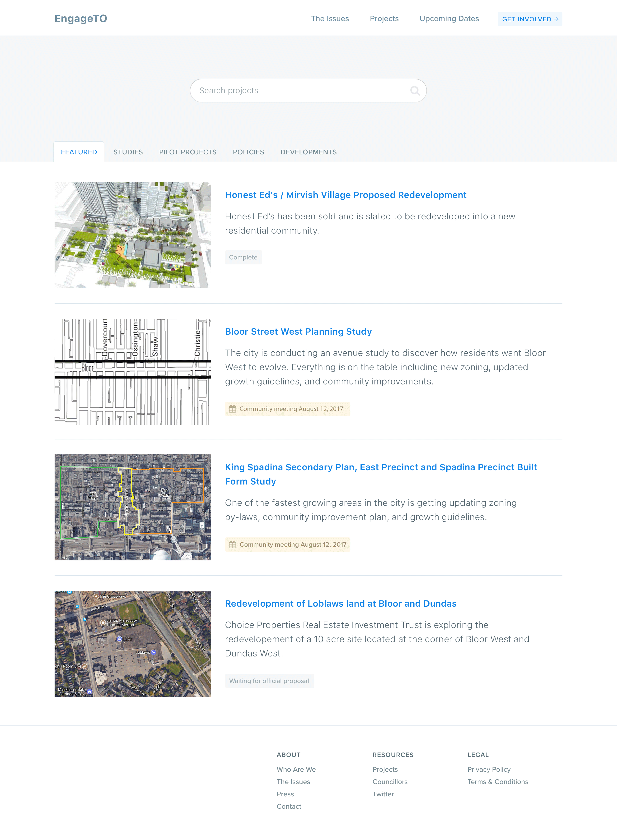Screen dimensions: 617x840
Task: Click King Spadina zoning description text
Action: pos(370,510)
